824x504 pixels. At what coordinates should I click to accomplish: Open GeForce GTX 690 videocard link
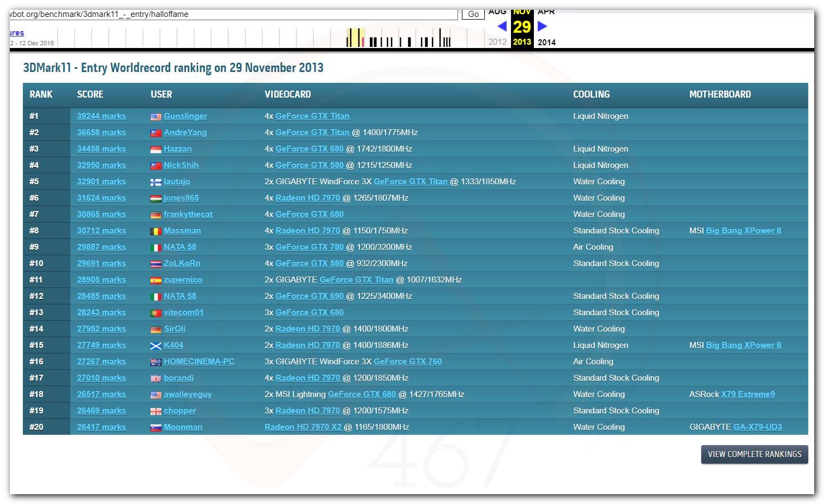coord(310,296)
